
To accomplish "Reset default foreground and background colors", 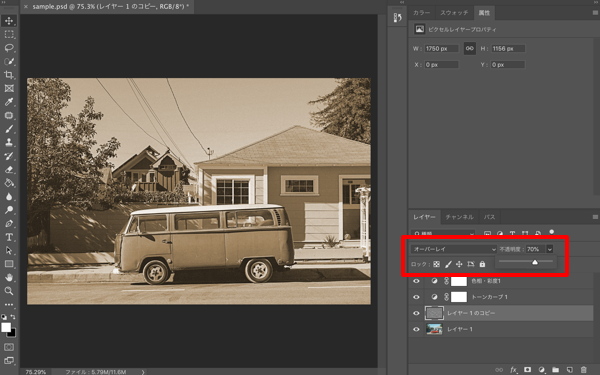I will [x=4, y=317].
